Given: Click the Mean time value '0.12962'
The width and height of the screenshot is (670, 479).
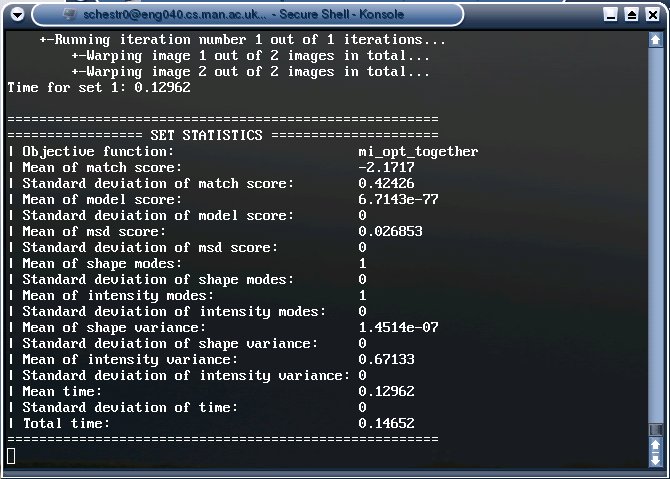Looking at the screenshot, I should [x=387, y=392].
